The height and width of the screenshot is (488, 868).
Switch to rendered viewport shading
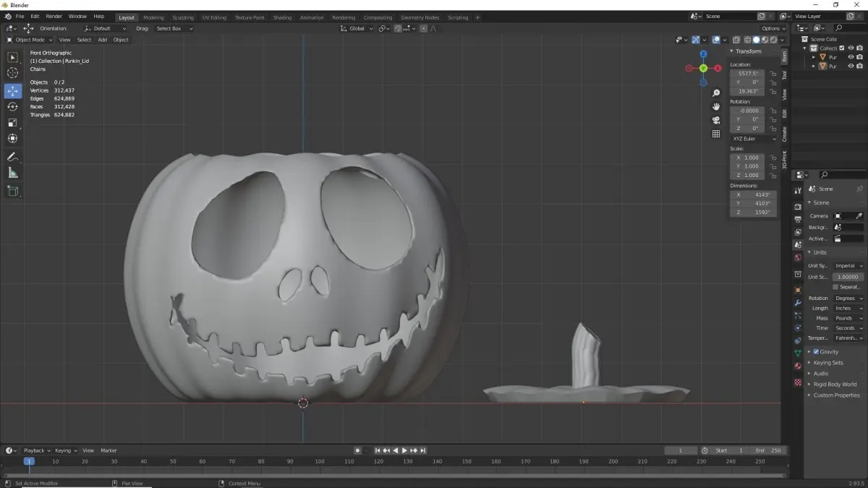click(774, 40)
